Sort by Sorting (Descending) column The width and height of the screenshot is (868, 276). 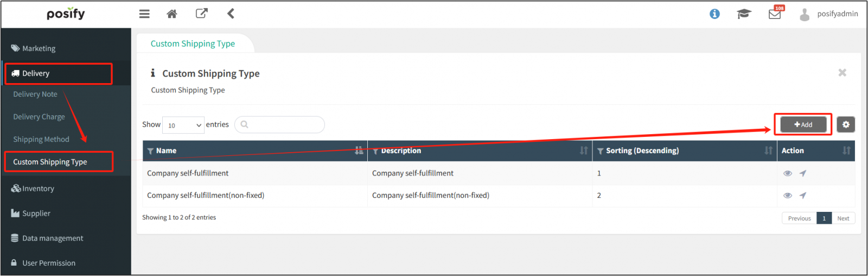(x=768, y=150)
